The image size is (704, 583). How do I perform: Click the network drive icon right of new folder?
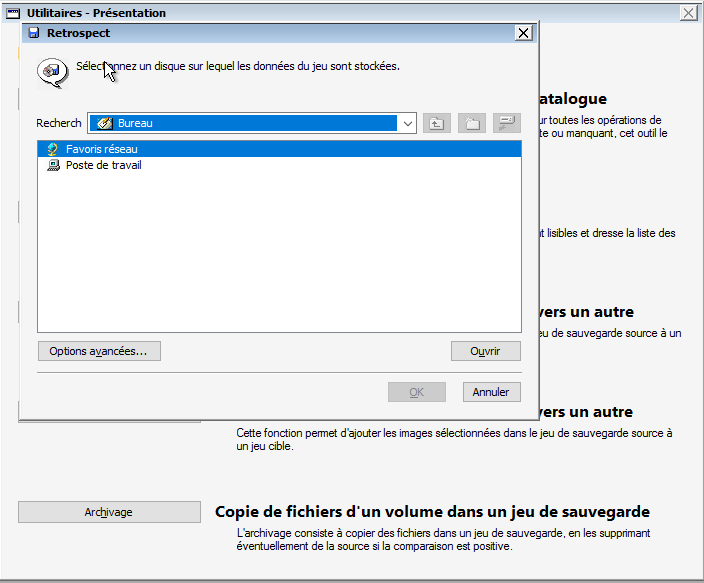pyautogui.click(x=507, y=123)
